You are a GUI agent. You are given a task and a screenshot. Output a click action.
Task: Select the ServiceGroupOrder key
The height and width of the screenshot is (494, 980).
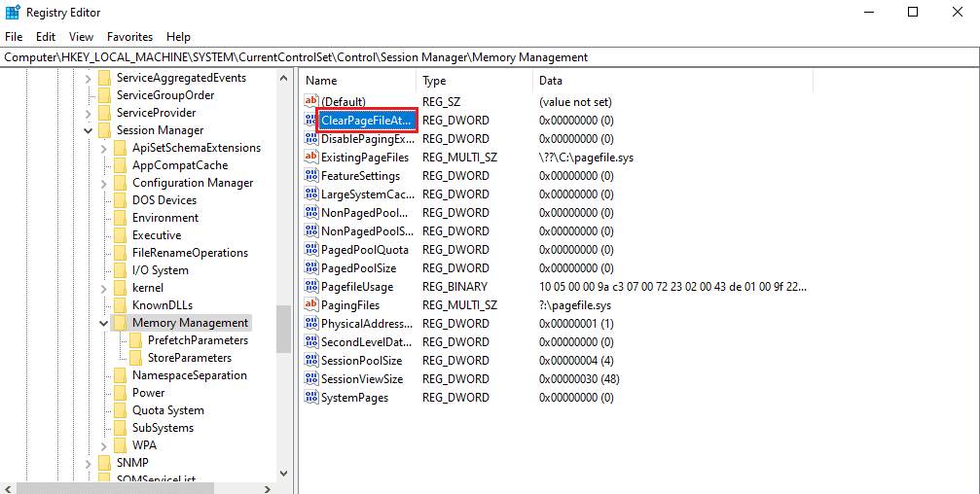(x=165, y=95)
